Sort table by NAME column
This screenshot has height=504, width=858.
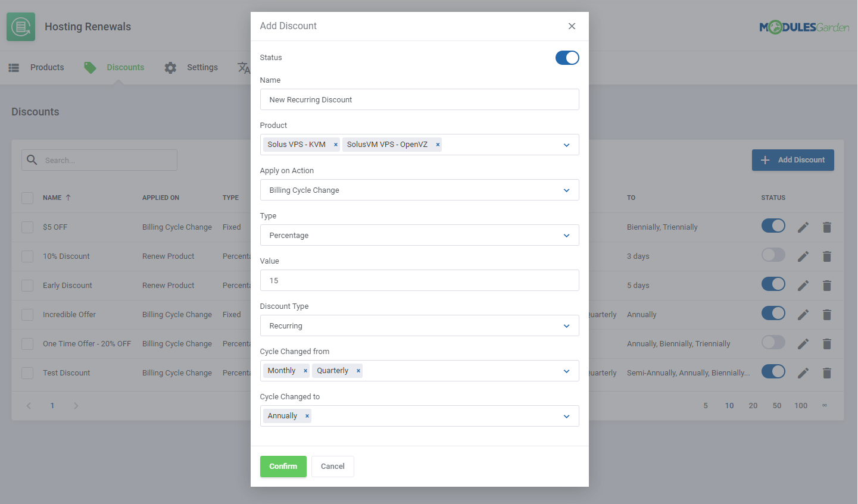(x=57, y=198)
